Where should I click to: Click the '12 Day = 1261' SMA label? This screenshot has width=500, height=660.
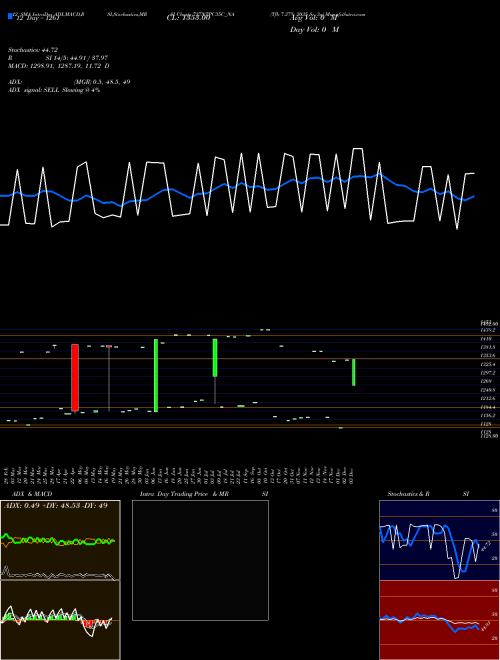37,18
